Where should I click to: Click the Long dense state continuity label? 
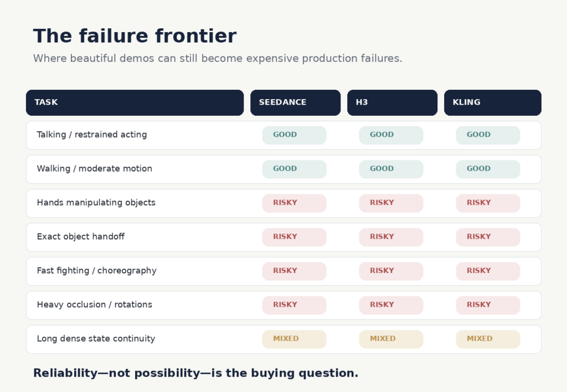[96, 338]
